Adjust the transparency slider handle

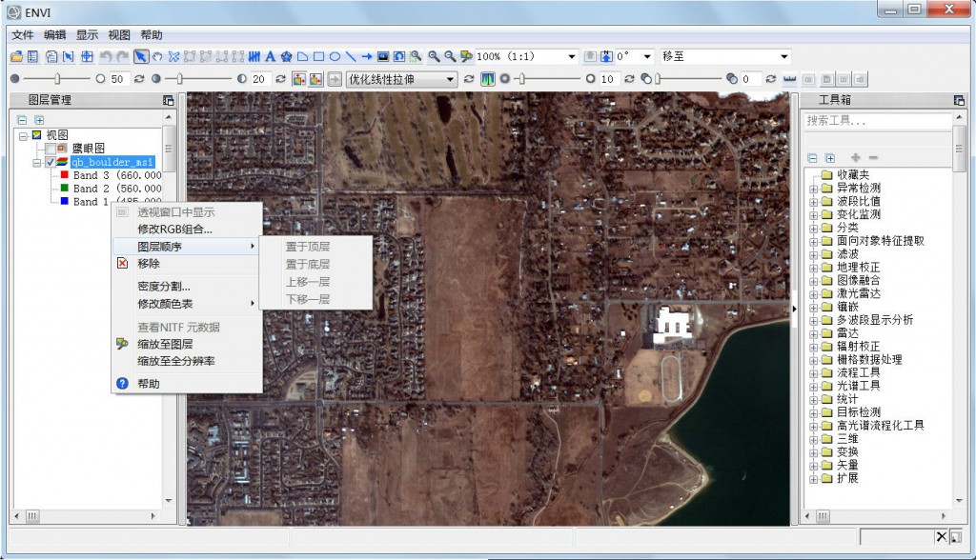click(658, 79)
